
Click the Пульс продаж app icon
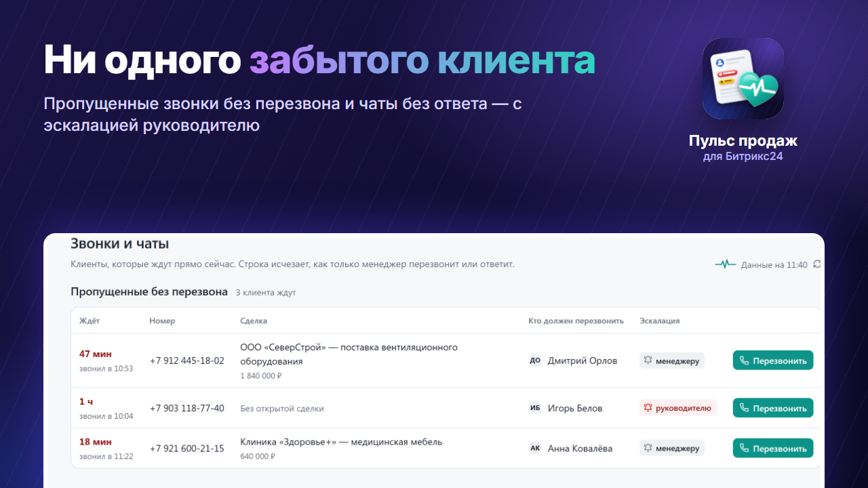point(743,79)
